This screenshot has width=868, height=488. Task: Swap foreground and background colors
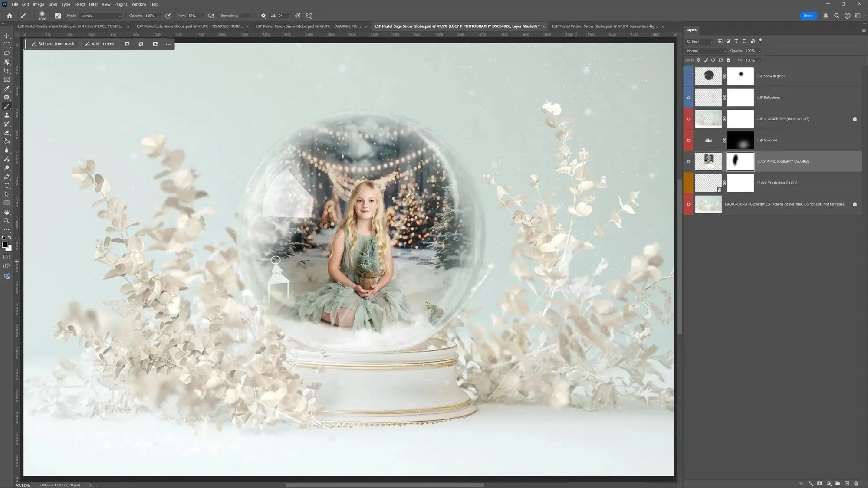(10, 238)
